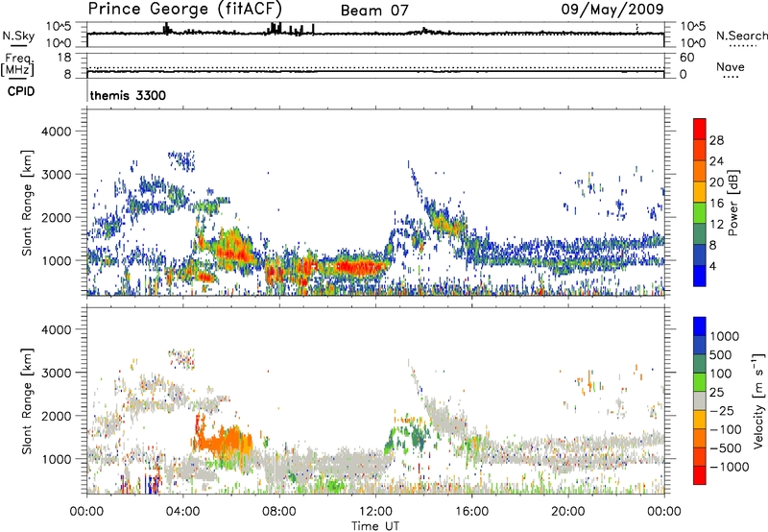768x532 pixels.
Task: Pick the dark green 100–500 Velocity segment
Action: (x=700, y=364)
